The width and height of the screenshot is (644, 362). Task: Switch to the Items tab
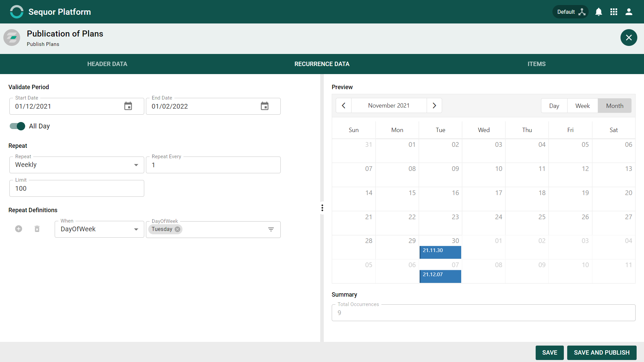[537, 64]
